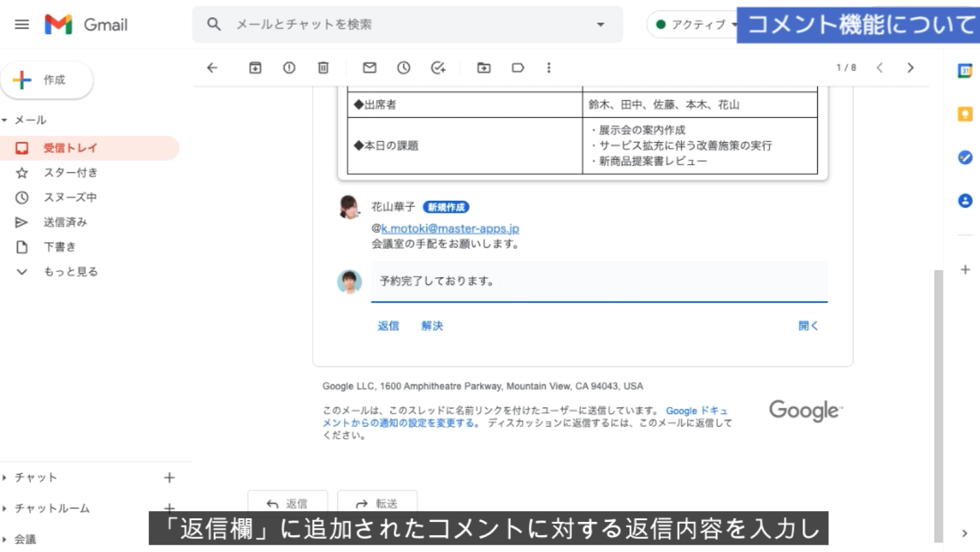The height and width of the screenshot is (552, 980).
Task: Open Google Tasks side panel
Action: tap(965, 158)
